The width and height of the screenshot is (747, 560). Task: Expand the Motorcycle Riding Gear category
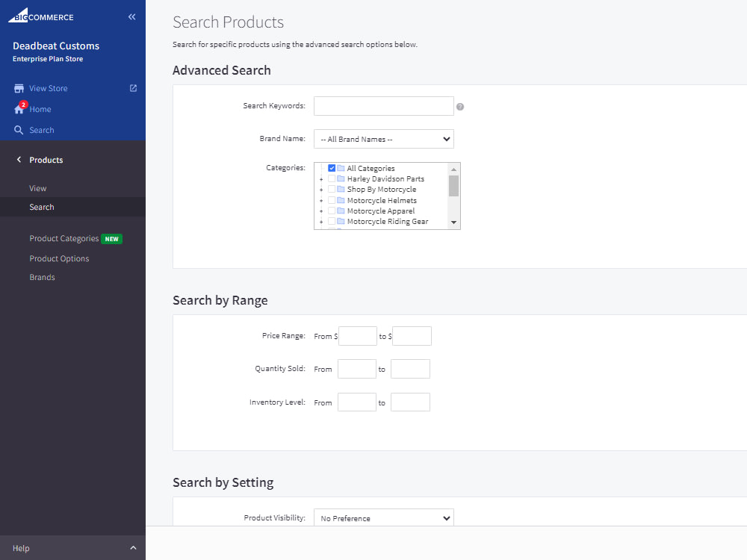pyautogui.click(x=321, y=222)
